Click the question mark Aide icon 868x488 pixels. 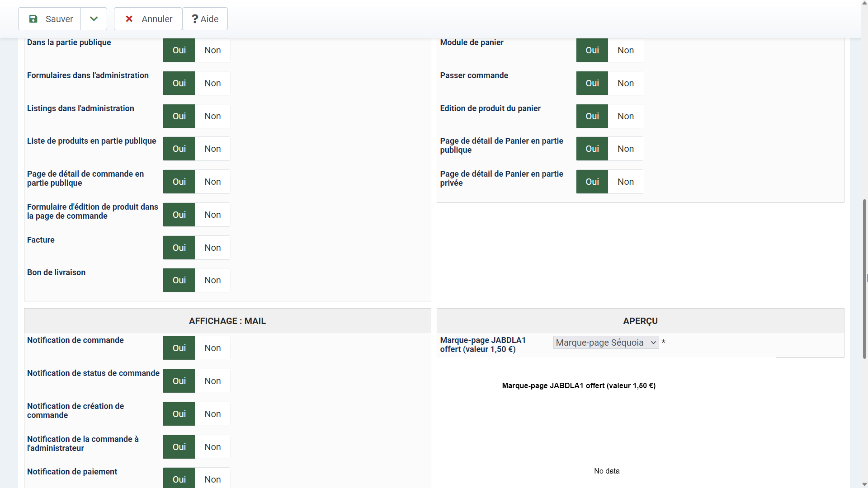(x=195, y=19)
